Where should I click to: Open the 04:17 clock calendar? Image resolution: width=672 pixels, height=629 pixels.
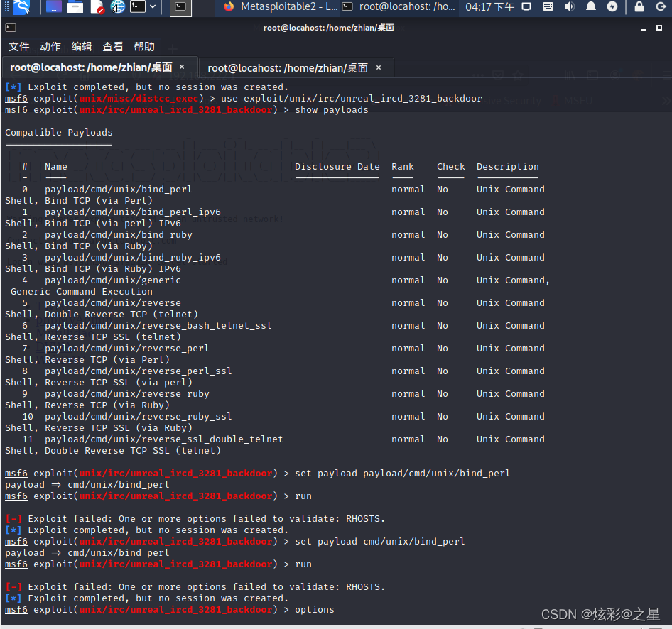coord(490,7)
